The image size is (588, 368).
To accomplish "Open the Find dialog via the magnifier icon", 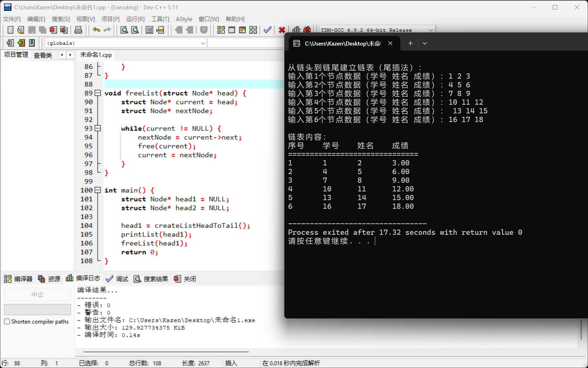I will (x=124, y=30).
